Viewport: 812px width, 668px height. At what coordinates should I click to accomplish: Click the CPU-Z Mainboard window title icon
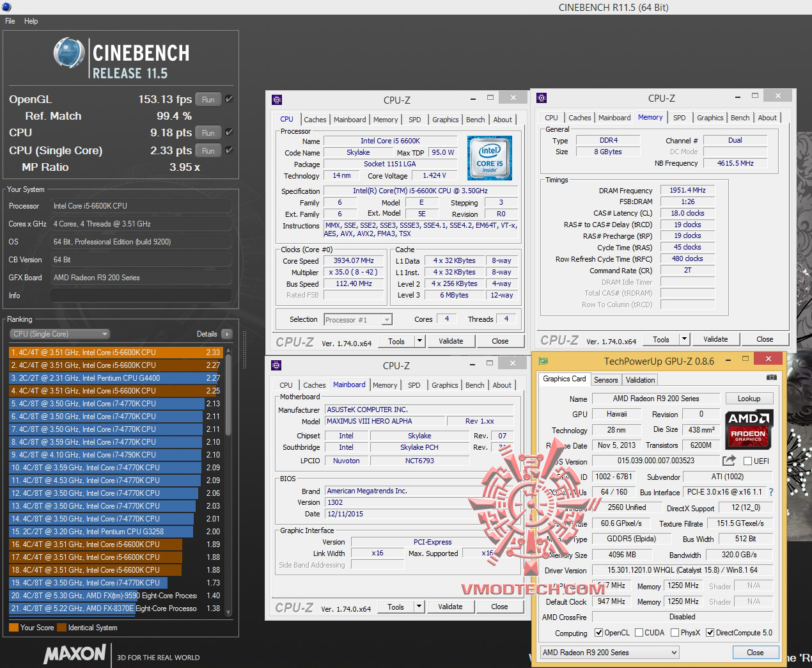click(276, 365)
